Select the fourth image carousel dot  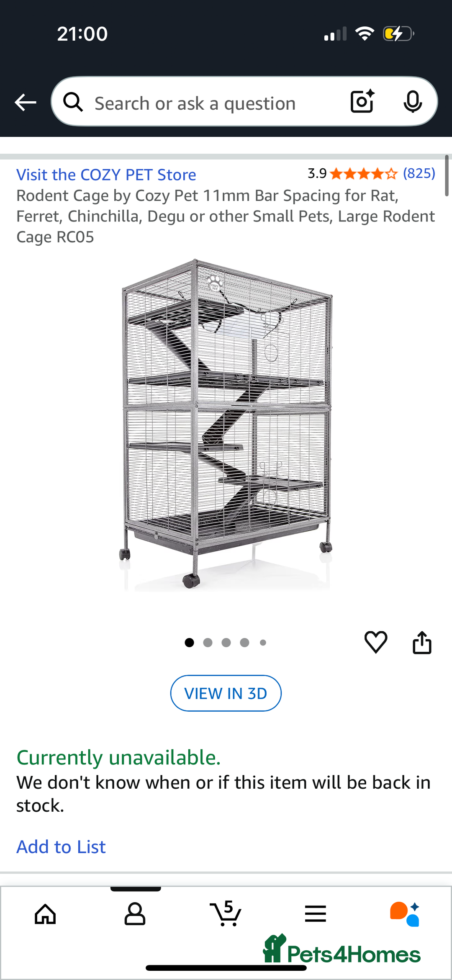click(245, 643)
